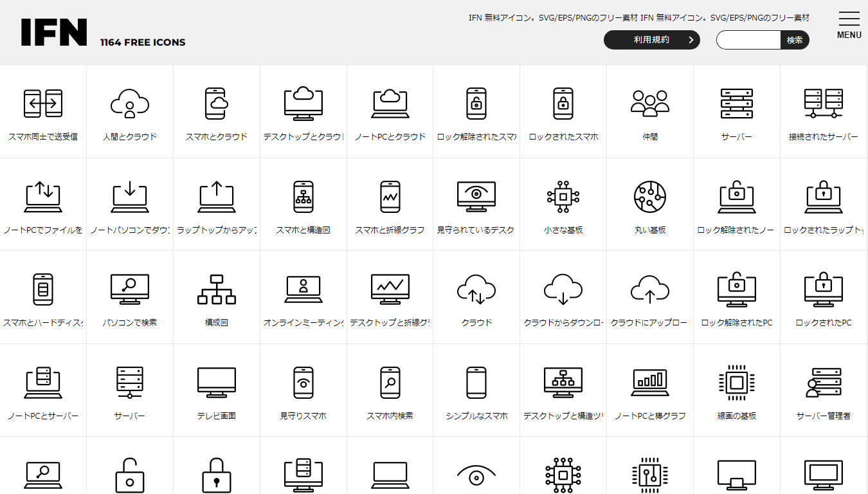This screenshot has height=494, width=868.
Task: Open the ロックされたPC icon
Action: point(824,289)
